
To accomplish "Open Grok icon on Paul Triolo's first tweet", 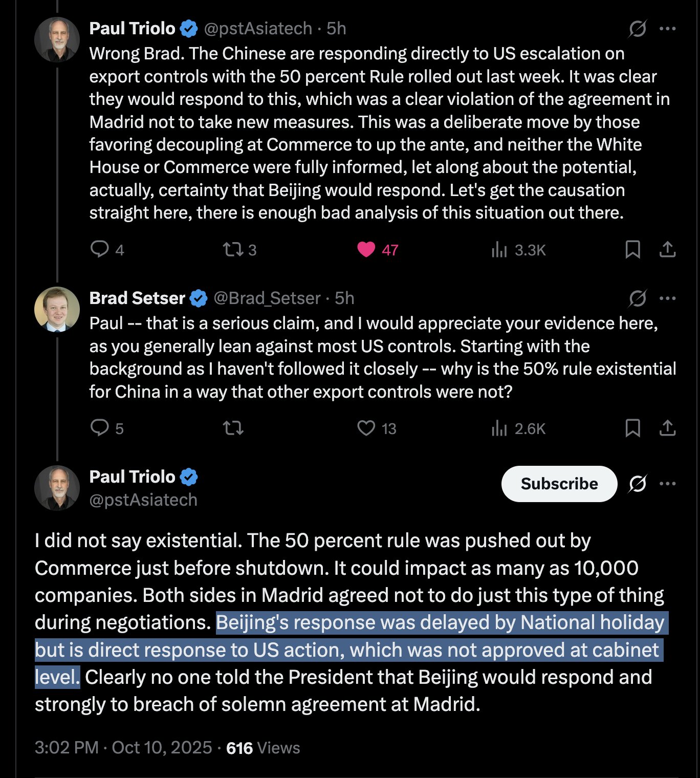I will 638,29.
